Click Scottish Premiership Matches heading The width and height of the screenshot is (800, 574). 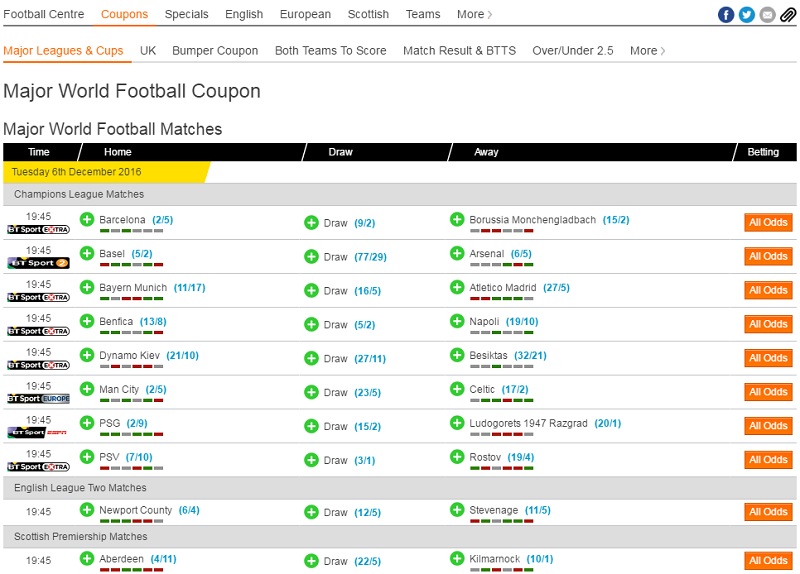[x=81, y=536]
